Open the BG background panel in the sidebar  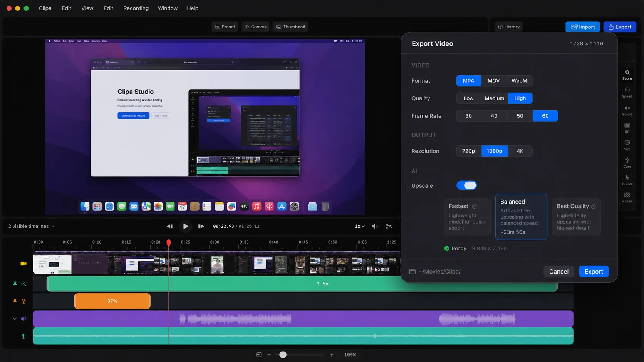coord(627,128)
